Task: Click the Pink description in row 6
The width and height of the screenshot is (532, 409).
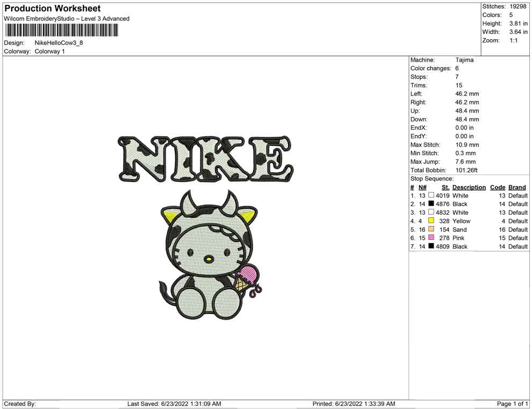Action: pos(458,238)
